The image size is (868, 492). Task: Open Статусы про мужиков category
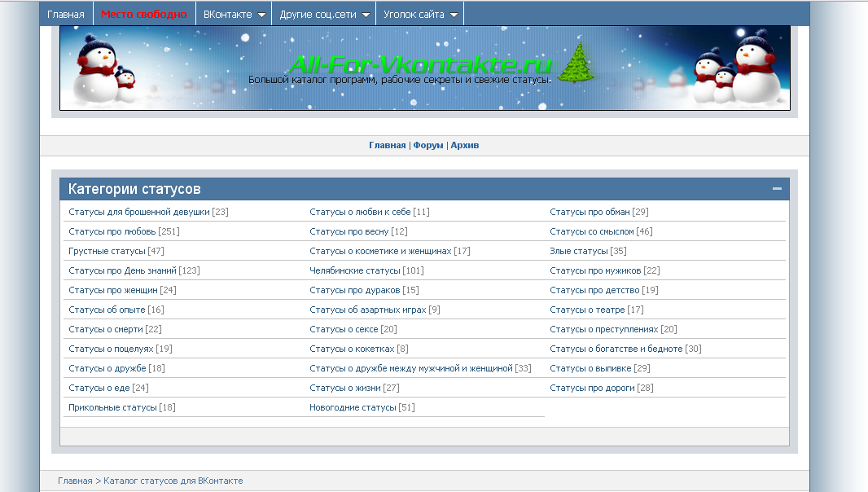click(x=595, y=270)
